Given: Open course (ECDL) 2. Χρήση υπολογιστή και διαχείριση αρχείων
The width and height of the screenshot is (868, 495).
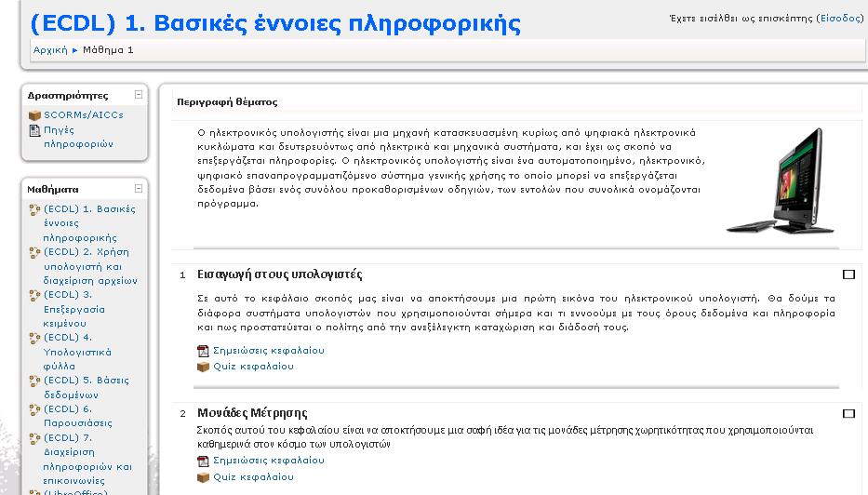Looking at the screenshot, I should pos(91,266).
